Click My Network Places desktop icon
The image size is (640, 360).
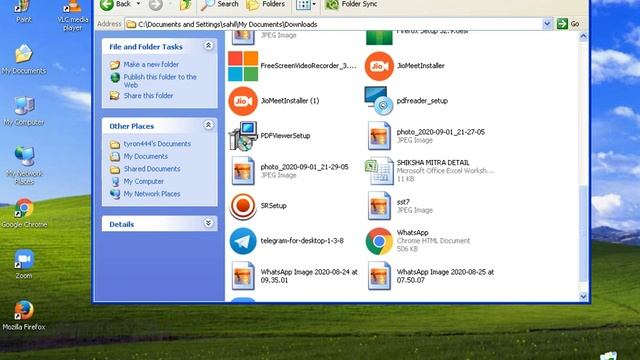24,165
